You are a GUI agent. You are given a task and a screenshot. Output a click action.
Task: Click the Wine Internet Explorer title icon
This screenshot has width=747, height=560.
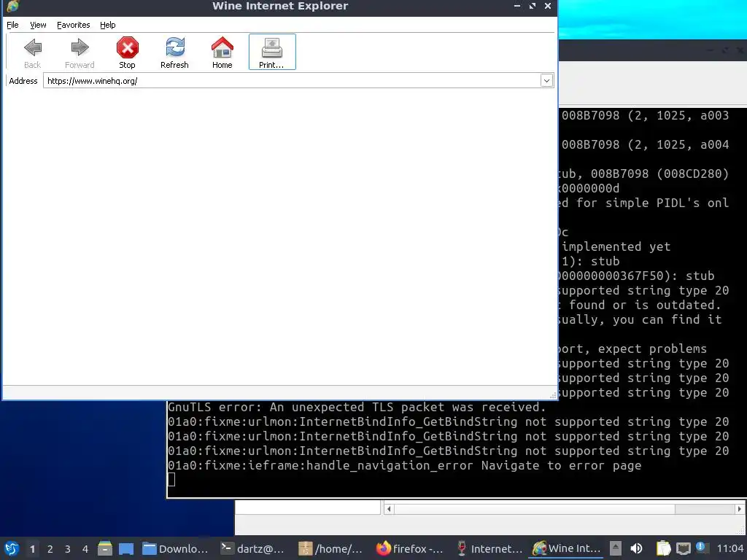pos(13,6)
